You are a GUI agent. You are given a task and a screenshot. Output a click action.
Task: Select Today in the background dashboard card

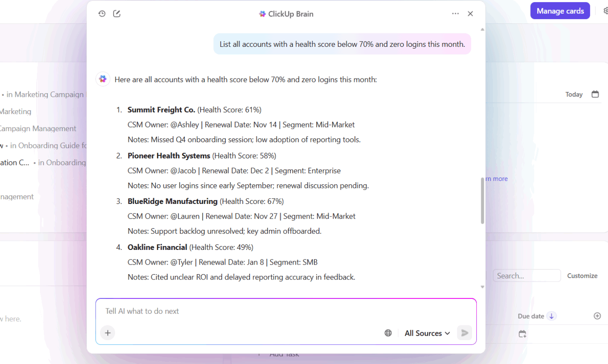[574, 94]
